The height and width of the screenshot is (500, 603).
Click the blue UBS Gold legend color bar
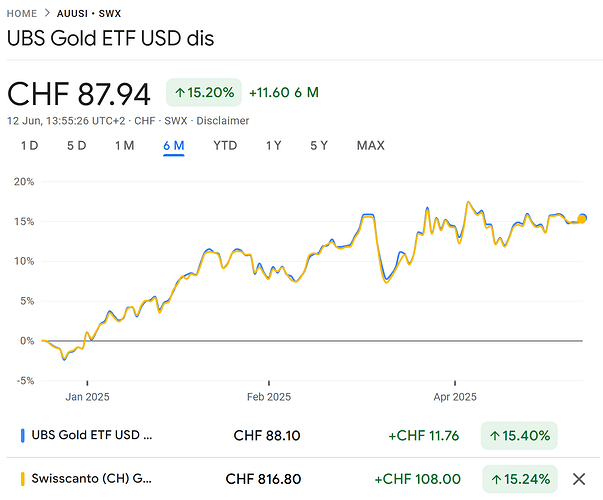[x=22, y=436]
